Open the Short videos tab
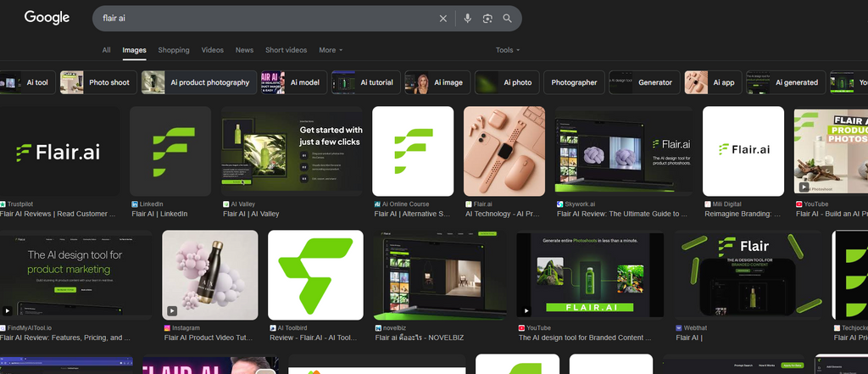Image resolution: width=868 pixels, height=374 pixels. click(286, 50)
